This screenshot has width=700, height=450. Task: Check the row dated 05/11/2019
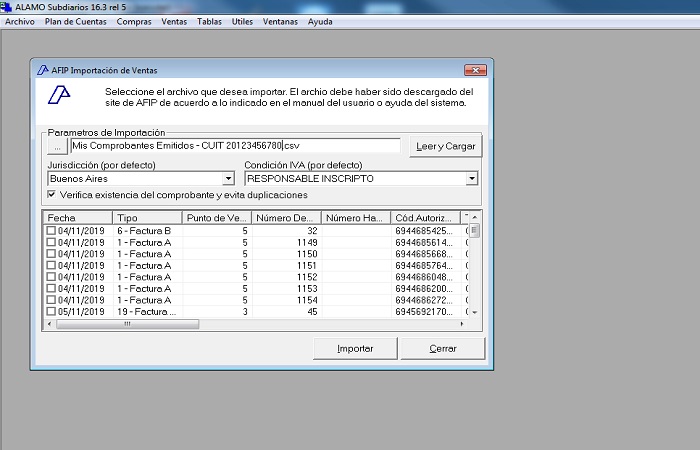click(x=51, y=311)
